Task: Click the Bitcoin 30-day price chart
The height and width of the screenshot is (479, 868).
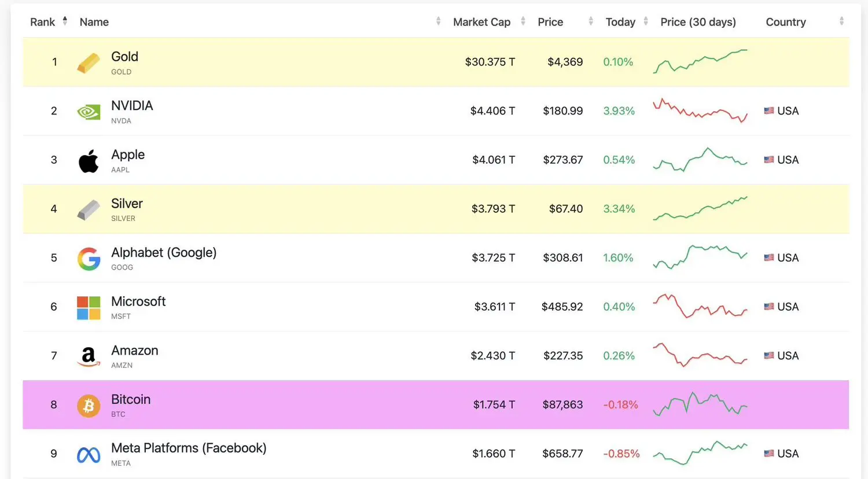Action: point(700,404)
